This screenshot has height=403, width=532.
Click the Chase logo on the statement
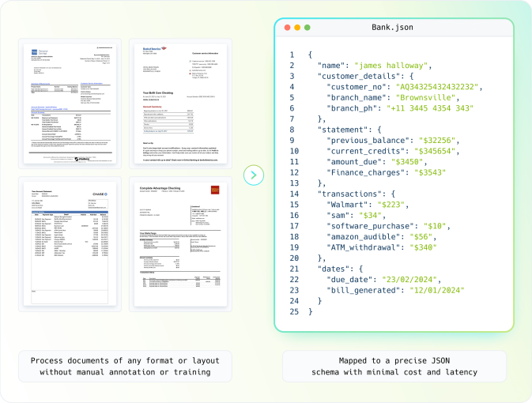[100, 194]
